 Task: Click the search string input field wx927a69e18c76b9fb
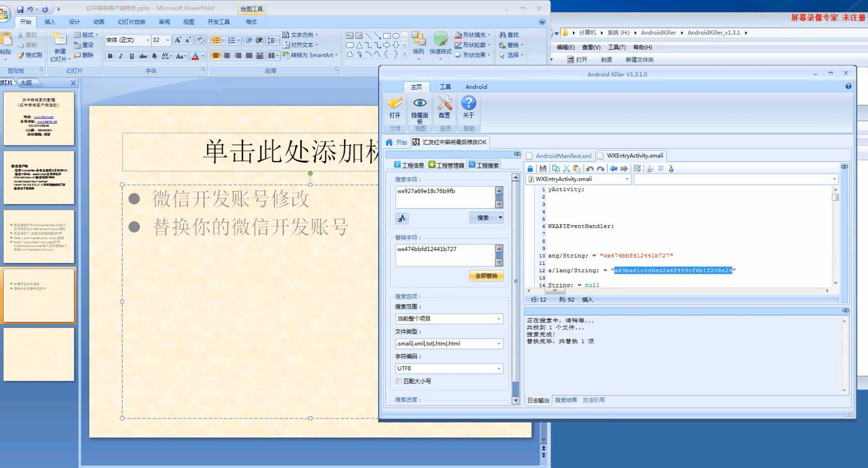click(445, 197)
